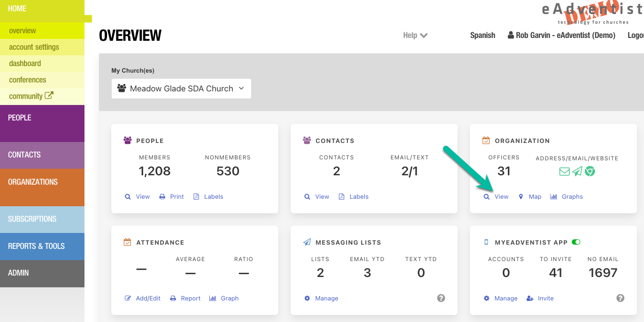The image size is (644, 322).
Task: Open Graphs in the Organization card
Action: pos(567,197)
